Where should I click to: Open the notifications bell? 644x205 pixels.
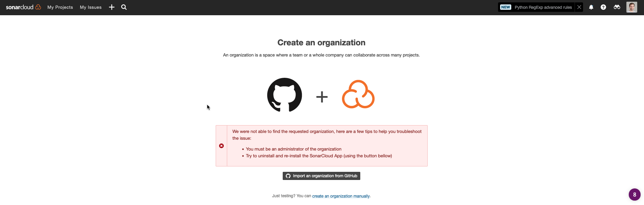591,7
